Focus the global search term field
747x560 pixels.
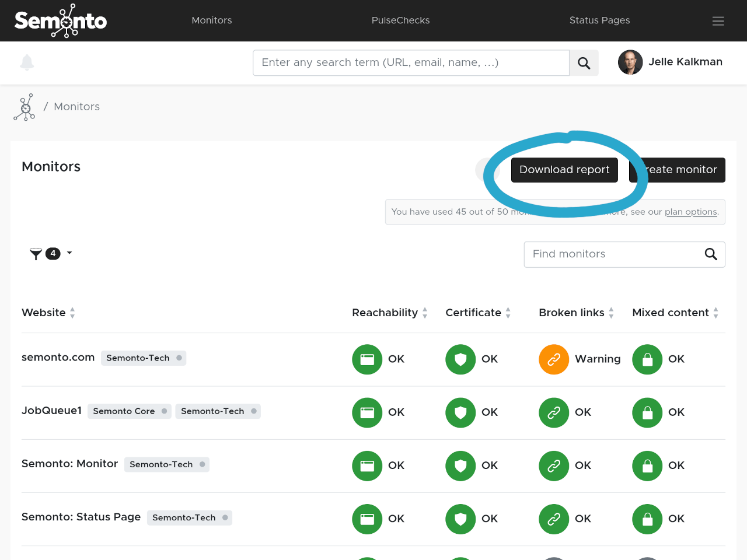(x=411, y=63)
